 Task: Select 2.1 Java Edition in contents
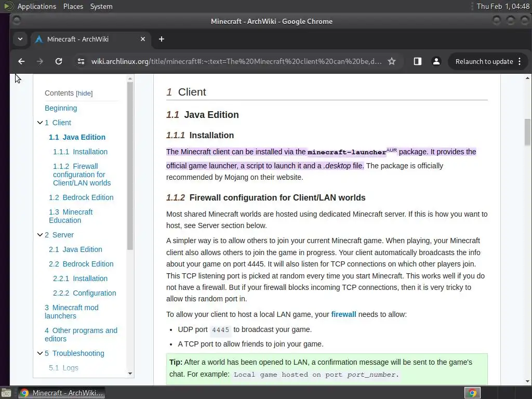75,249
